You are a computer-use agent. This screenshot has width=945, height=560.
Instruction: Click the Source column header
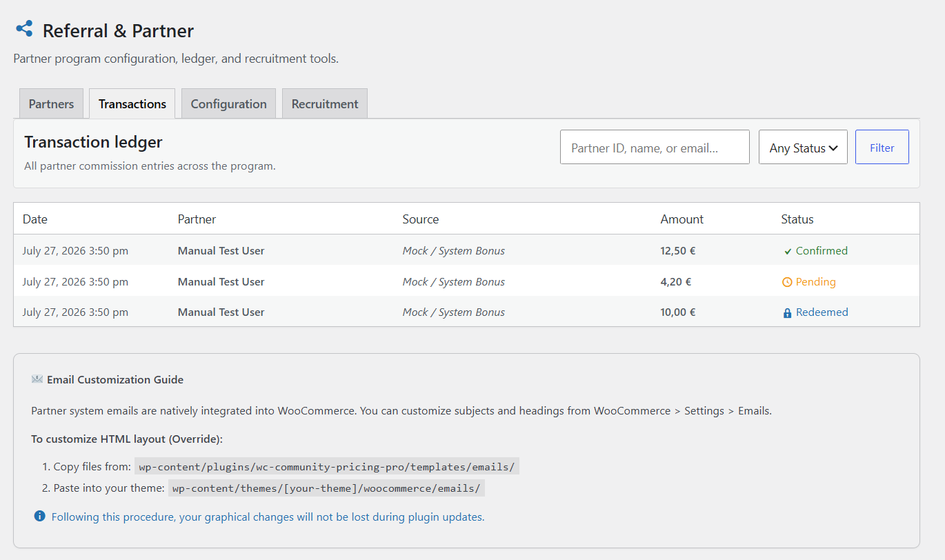(421, 219)
